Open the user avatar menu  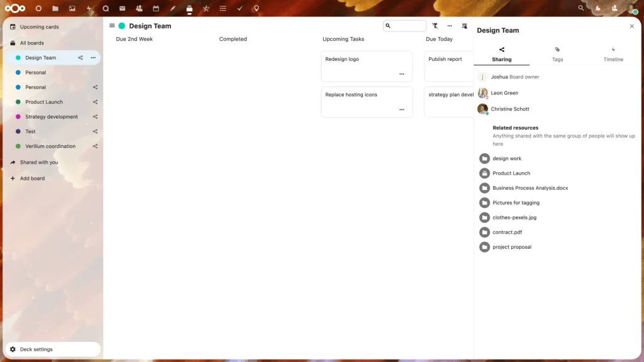click(633, 8)
